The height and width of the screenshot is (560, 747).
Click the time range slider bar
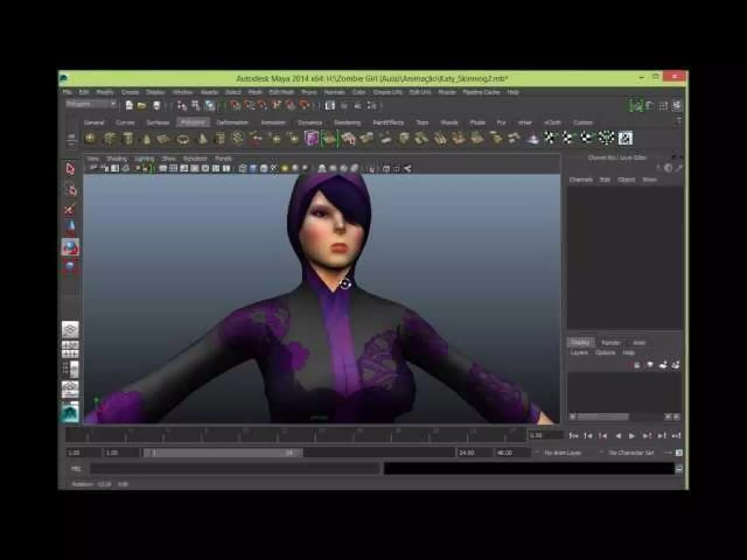coord(222,452)
